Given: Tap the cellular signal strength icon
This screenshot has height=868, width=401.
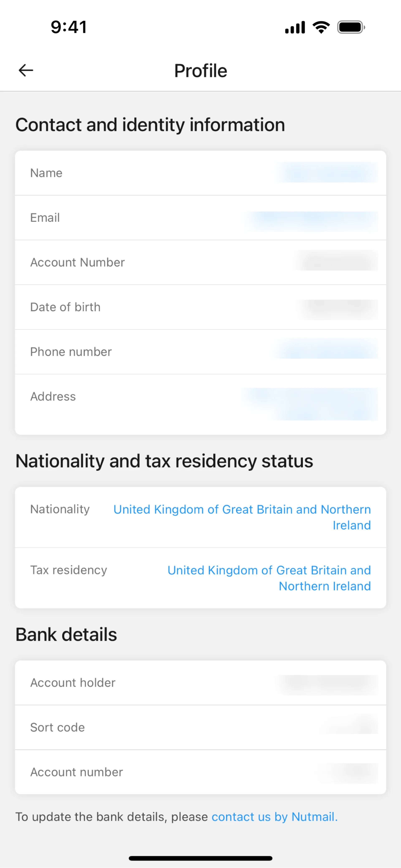Looking at the screenshot, I should tap(295, 27).
